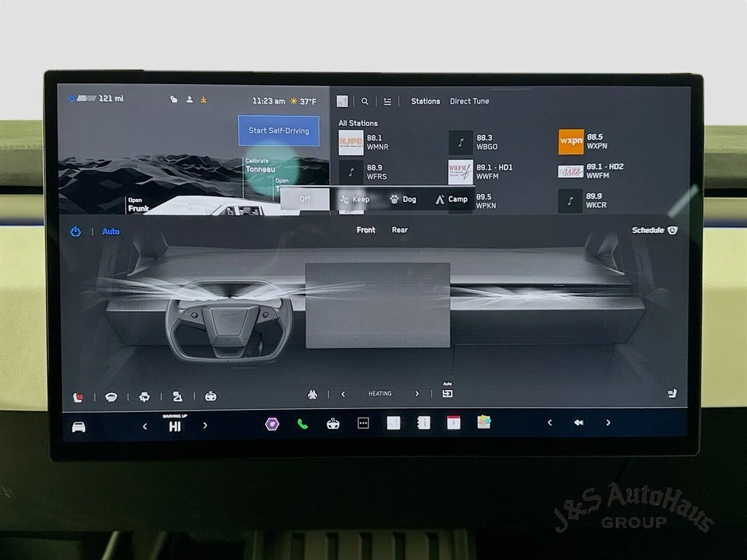The height and width of the screenshot is (560, 747).
Task: Open the radio search icon
Action: (365, 101)
